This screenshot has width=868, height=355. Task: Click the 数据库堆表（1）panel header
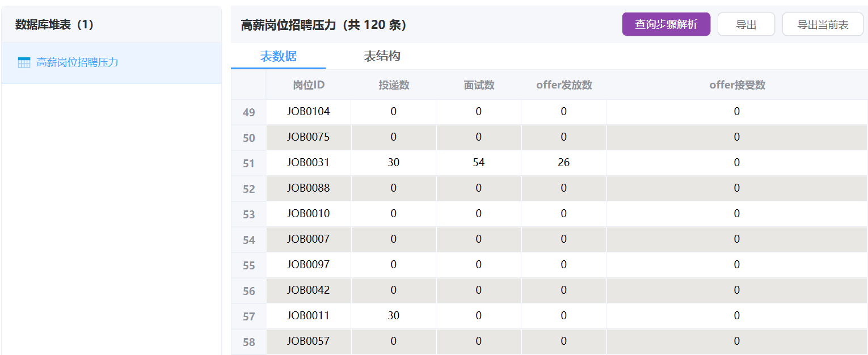(x=54, y=24)
